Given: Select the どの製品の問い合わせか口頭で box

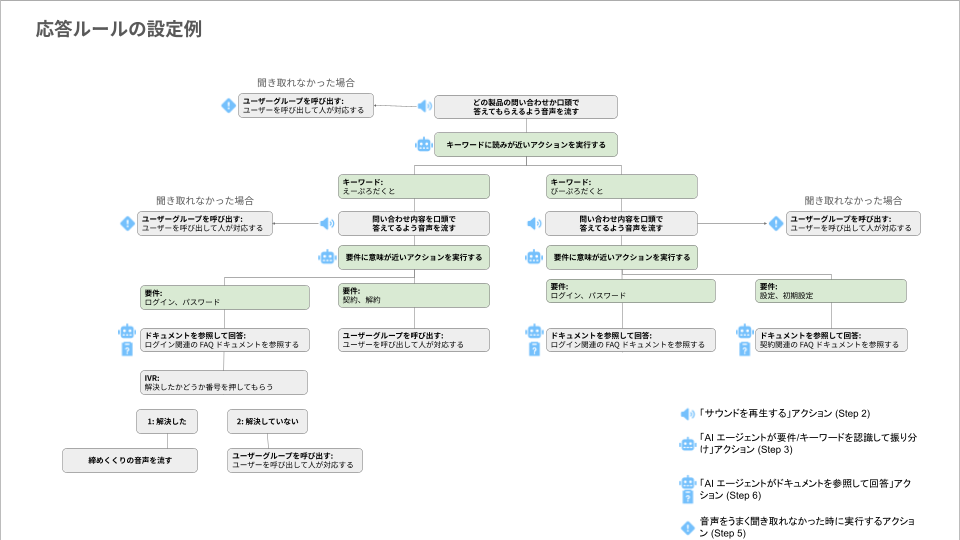Looking at the screenshot, I should [x=526, y=107].
